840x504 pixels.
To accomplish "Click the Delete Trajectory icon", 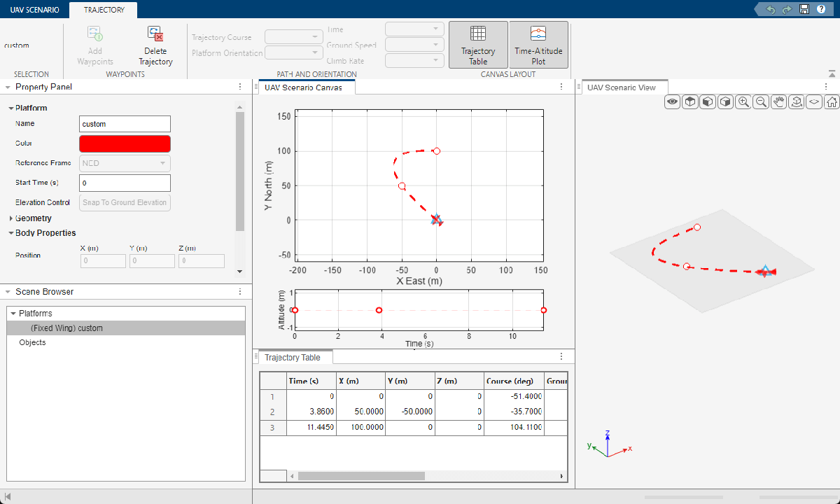I will tap(155, 32).
